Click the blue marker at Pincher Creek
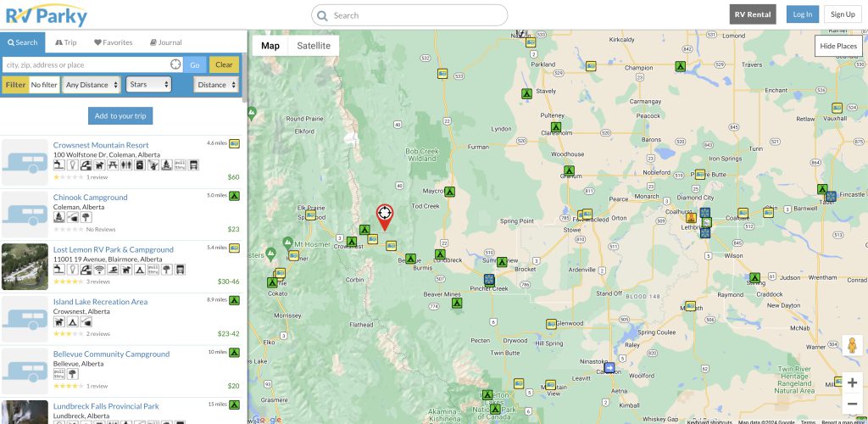Screen dimensions: 868x424 click(x=488, y=279)
